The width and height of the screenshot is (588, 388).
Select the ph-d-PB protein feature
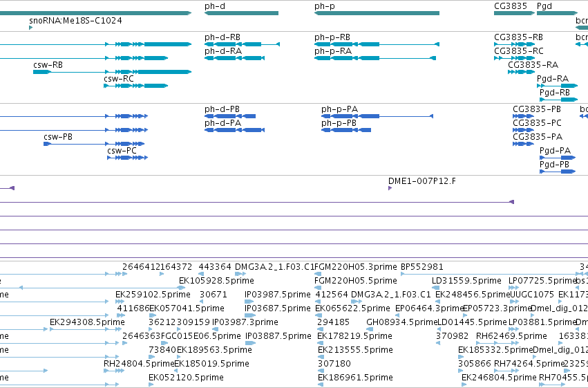click(230, 116)
